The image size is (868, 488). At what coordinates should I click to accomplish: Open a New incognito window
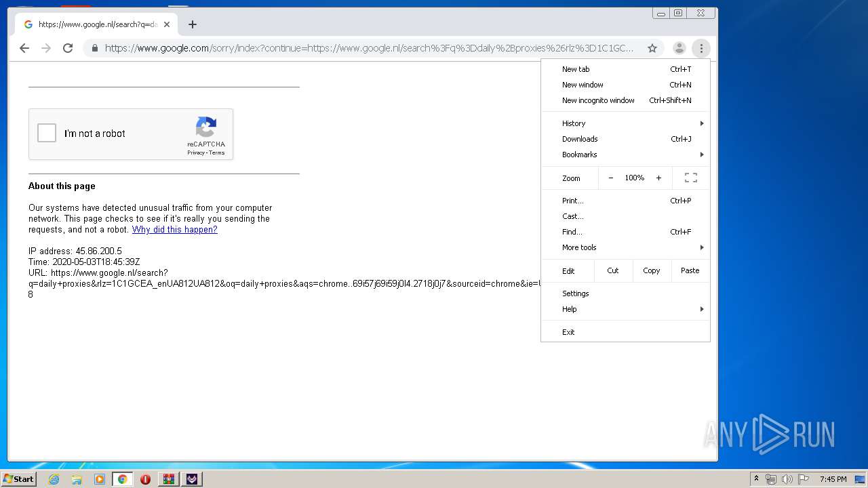[625, 100]
